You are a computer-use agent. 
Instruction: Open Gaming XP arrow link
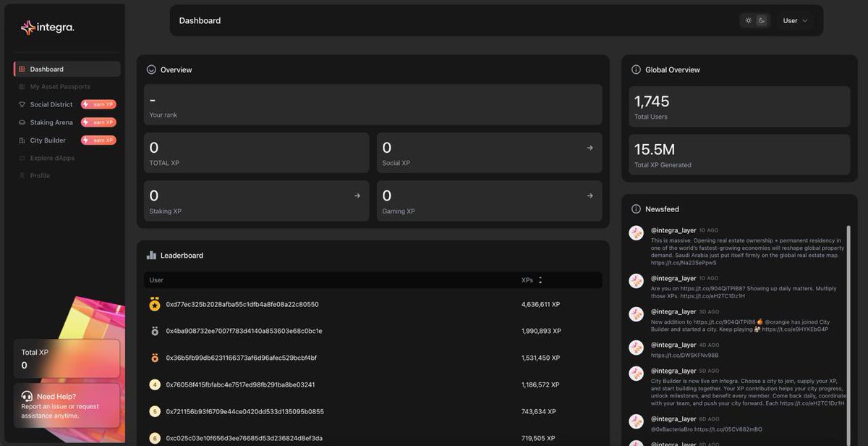click(x=590, y=195)
